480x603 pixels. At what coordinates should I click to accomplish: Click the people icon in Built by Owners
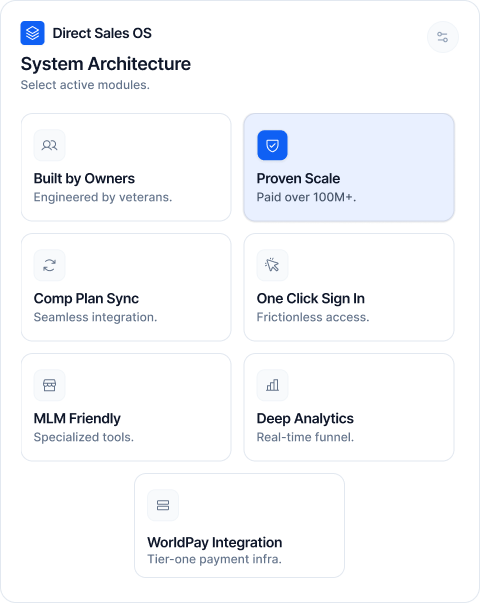click(x=50, y=145)
